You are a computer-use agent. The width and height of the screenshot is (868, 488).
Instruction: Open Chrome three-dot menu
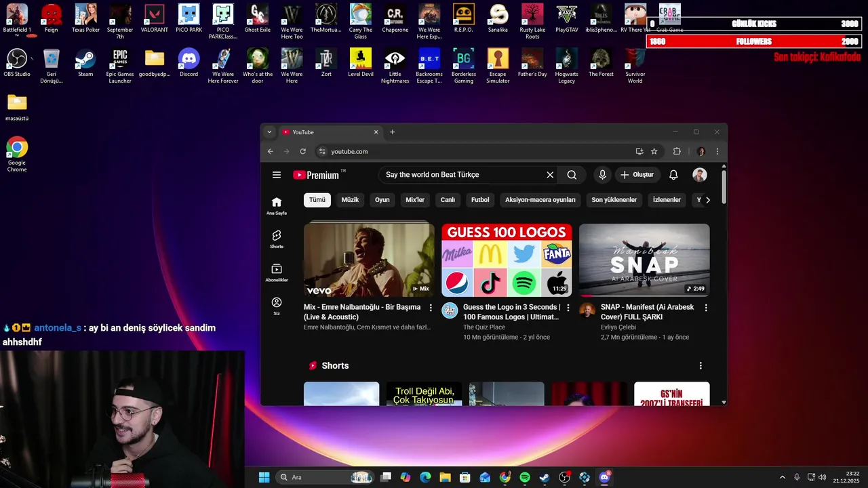[x=717, y=151]
